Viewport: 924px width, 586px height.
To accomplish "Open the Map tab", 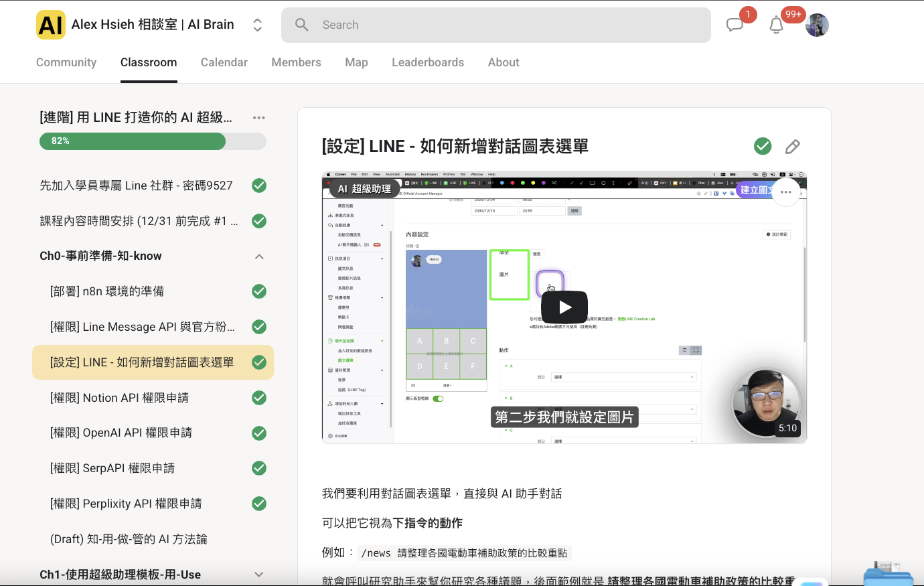I will coord(356,62).
